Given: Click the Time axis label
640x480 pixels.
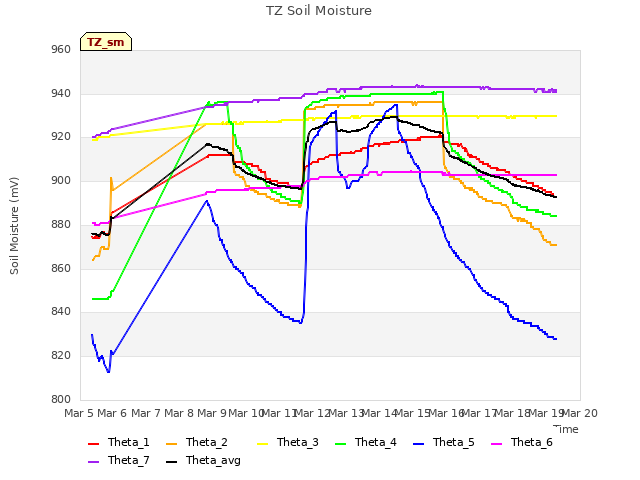Looking at the screenshot, I should tap(566, 429).
